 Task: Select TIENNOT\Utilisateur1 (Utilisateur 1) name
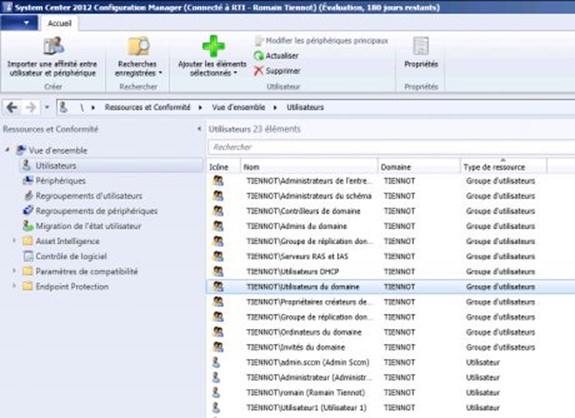click(x=306, y=408)
